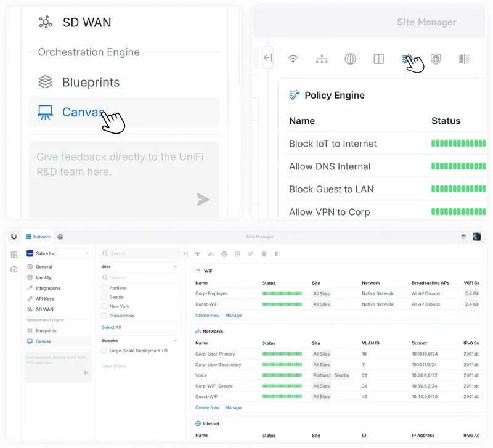This screenshot has width=493, height=448.
Task: Select the small WiFi icon in the bottom window's toolbar
Action: (197, 254)
